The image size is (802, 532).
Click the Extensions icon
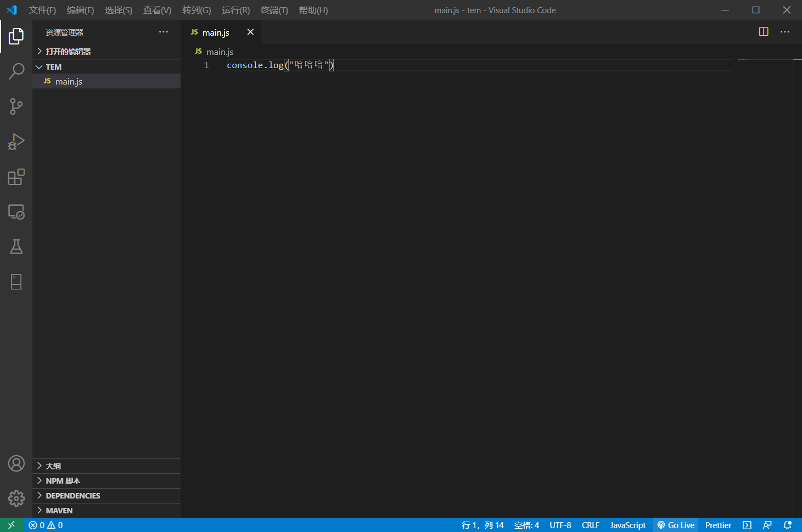pos(16,176)
